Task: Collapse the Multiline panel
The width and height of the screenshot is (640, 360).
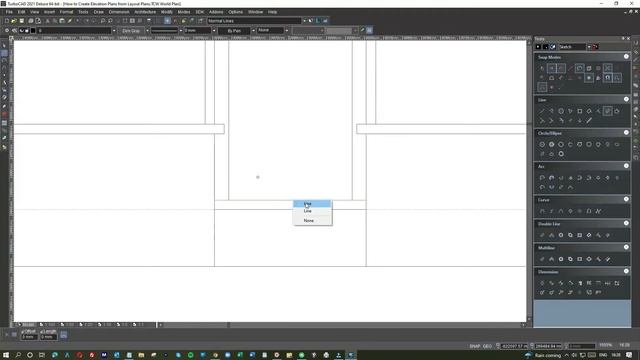Action: [x=626, y=247]
